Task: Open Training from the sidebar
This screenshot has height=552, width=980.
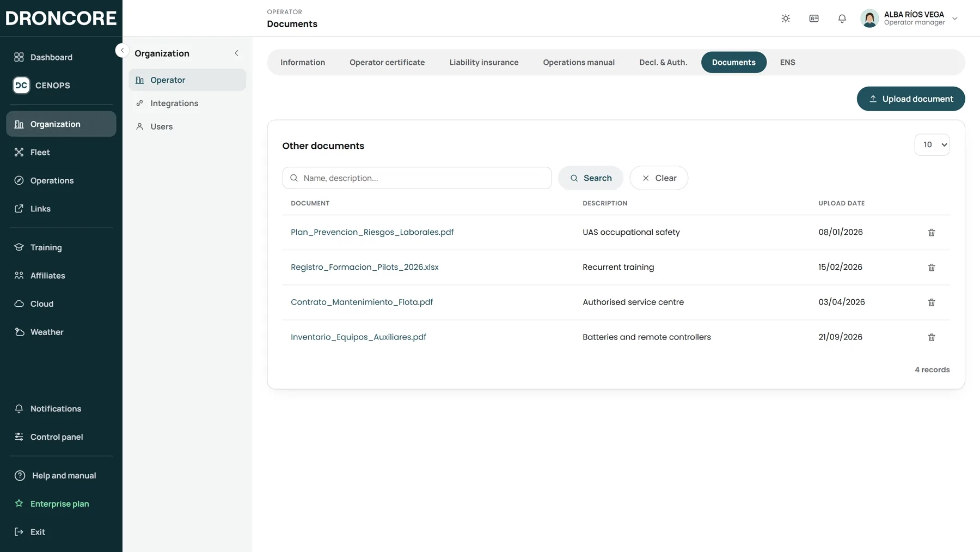Action: tap(61, 247)
